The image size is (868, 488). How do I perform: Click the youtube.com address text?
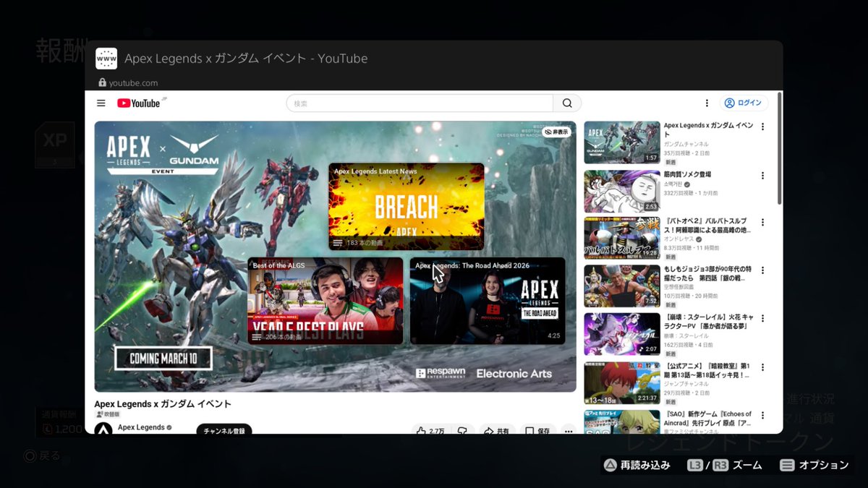click(x=133, y=83)
